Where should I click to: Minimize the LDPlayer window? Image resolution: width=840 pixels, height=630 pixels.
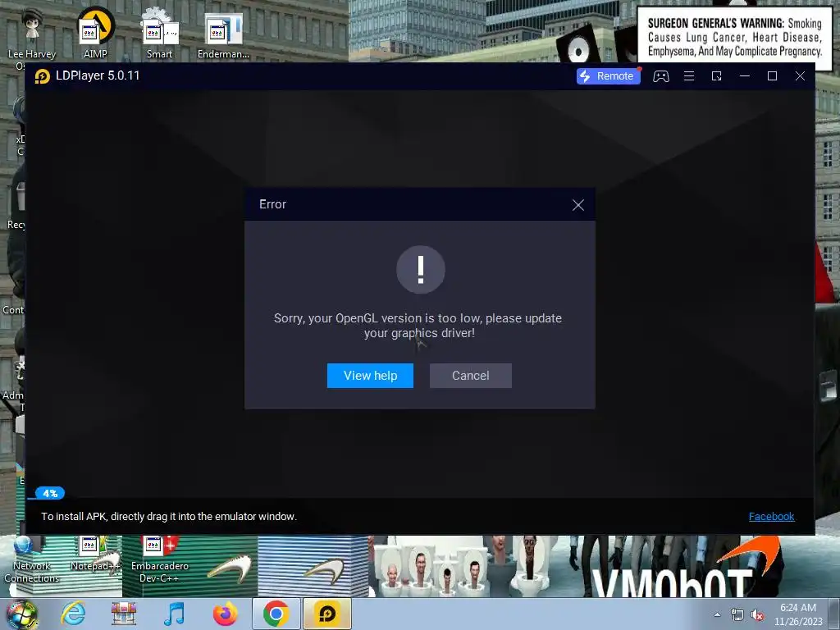click(x=745, y=76)
